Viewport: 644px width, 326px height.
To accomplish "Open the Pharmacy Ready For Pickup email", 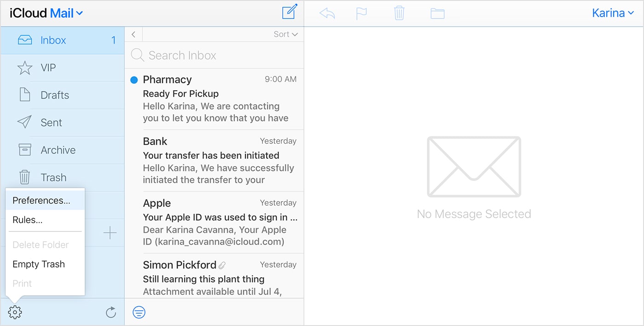I will pos(215,99).
